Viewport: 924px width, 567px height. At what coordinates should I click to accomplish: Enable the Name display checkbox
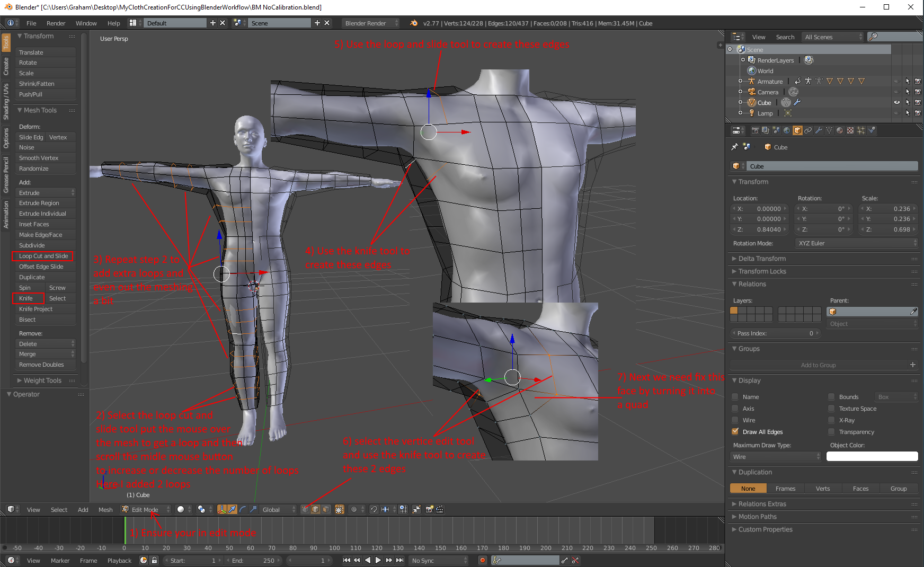pyautogui.click(x=735, y=396)
